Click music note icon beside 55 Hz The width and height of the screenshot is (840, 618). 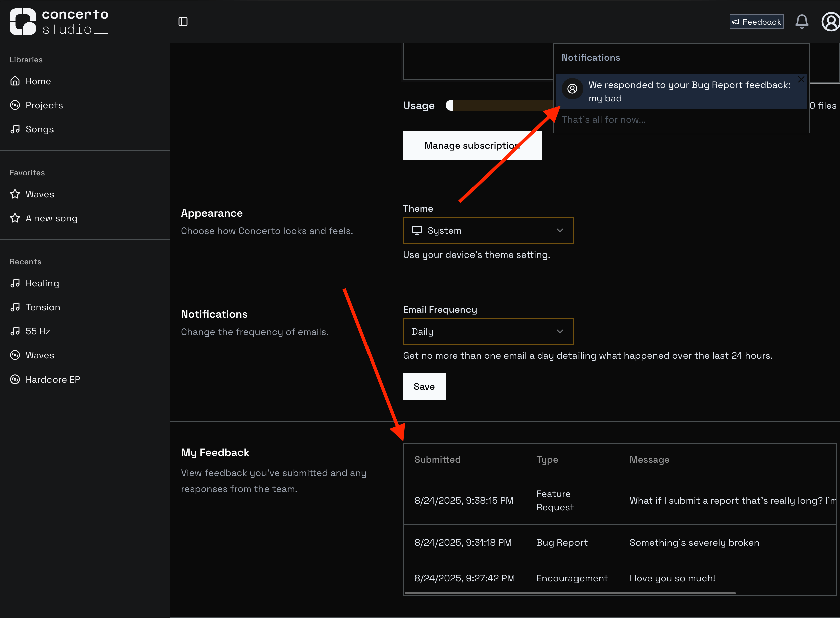pyautogui.click(x=15, y=331)
